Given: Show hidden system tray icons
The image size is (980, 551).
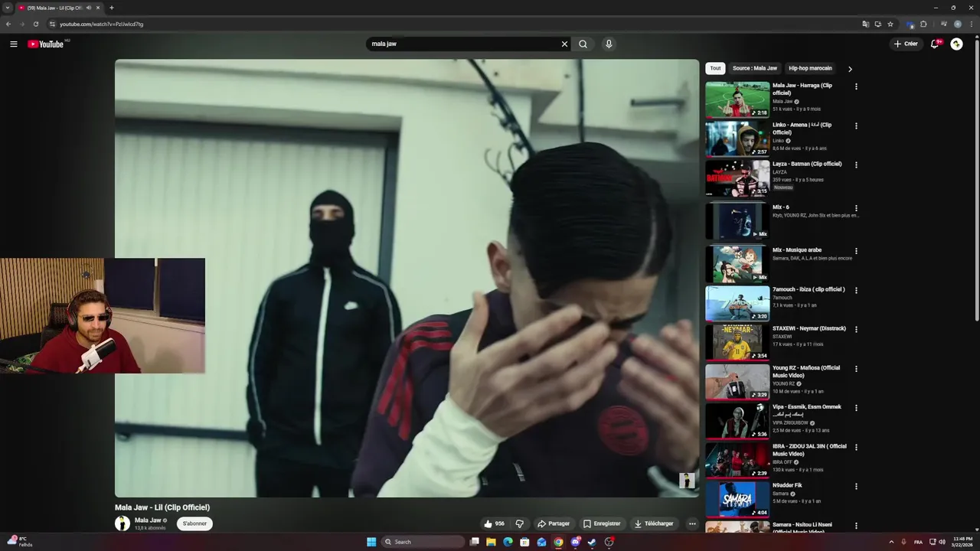Looking at the screenshot, I should click(x=891, y=542).
